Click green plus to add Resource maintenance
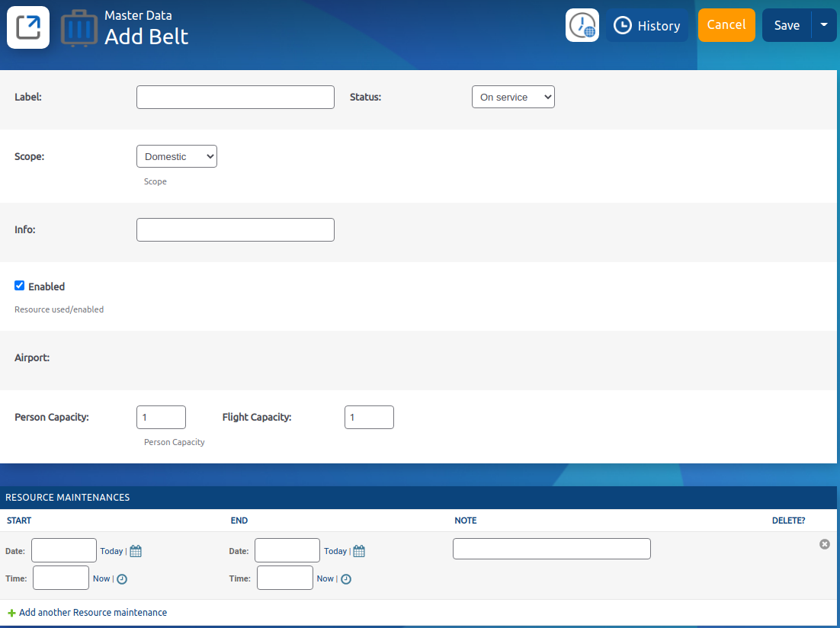The image size is (840, 628). coord(11,613)
